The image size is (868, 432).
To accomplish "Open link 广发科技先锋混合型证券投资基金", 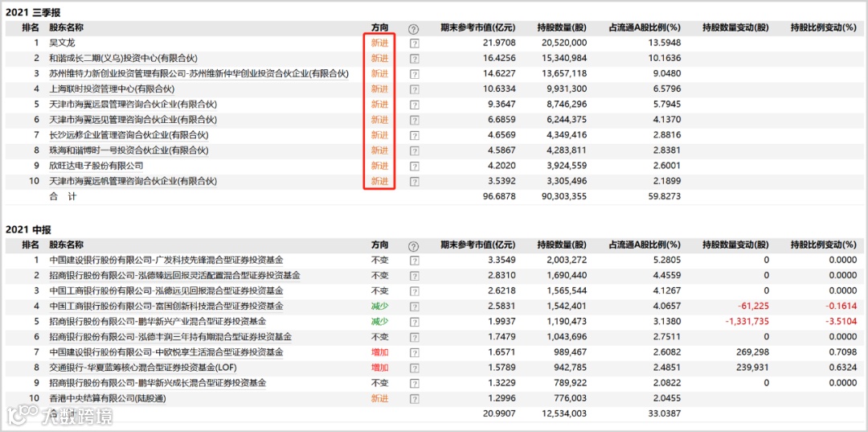I will (x=166, y=260).
